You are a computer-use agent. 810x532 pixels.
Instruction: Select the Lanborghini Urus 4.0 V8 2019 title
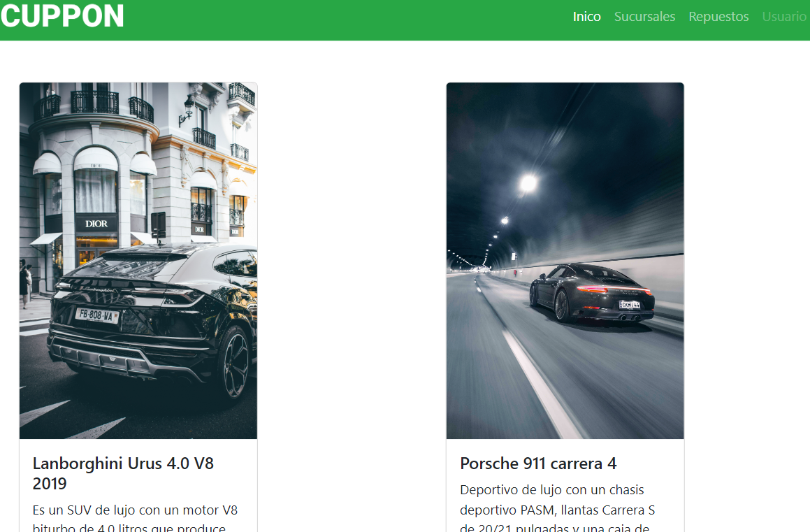(x=123, y=473)
